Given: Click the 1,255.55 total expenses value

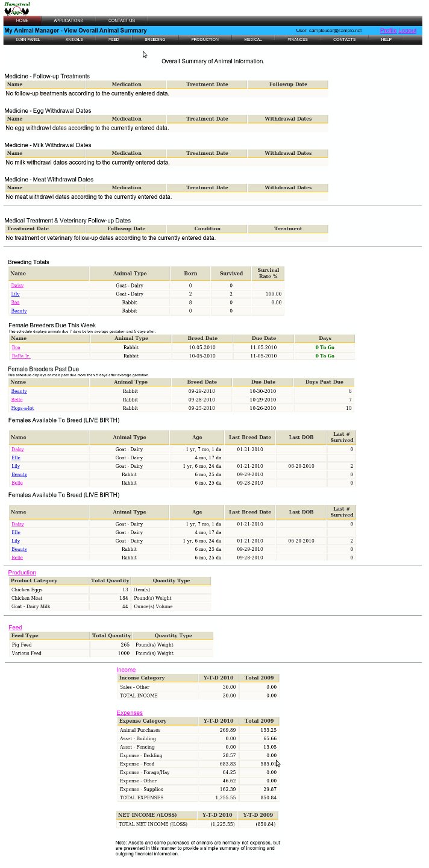Looking at the screenshot, I should tap(218, 797).
